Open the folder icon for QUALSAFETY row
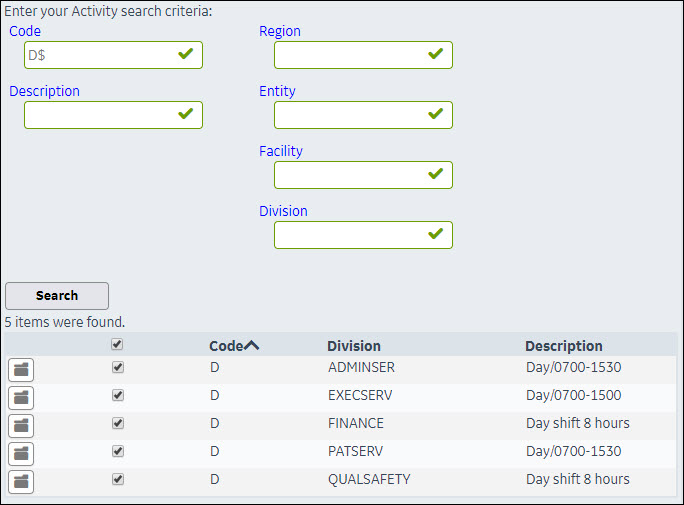The width and height of the screenshot is (684, 505). point(21,481)
